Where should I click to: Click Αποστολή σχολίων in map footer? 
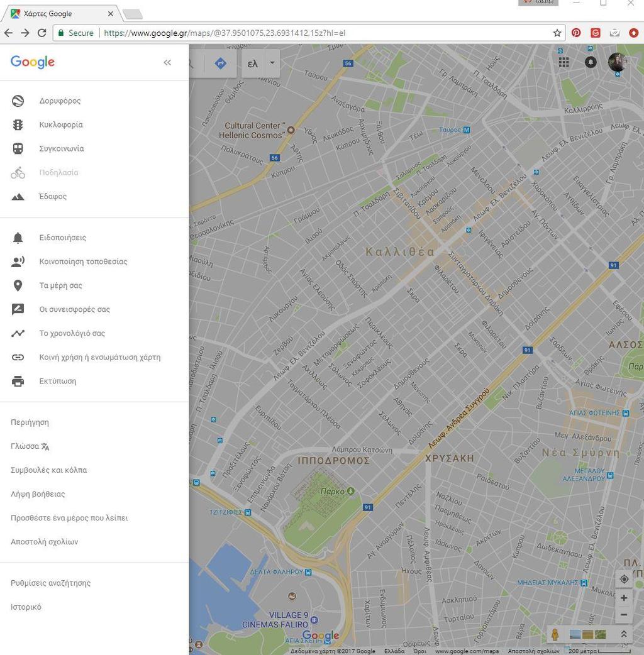(x=533, y=651)
